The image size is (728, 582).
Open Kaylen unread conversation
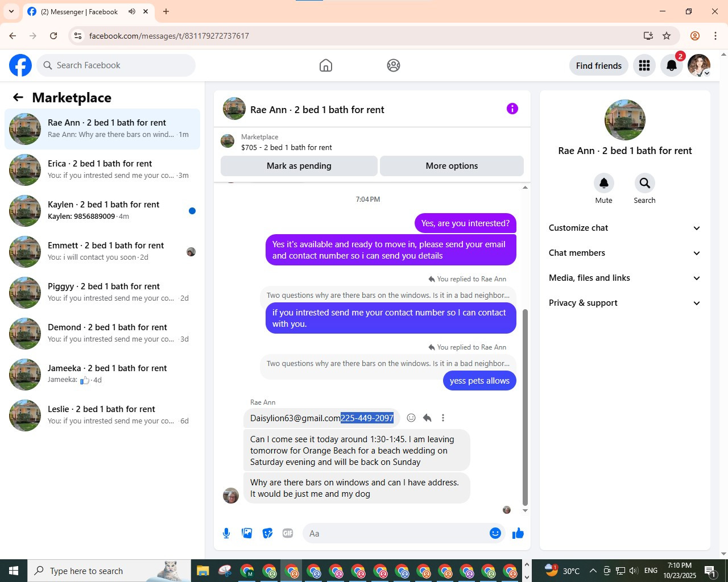pyautogui.click(x=102, y=211)
